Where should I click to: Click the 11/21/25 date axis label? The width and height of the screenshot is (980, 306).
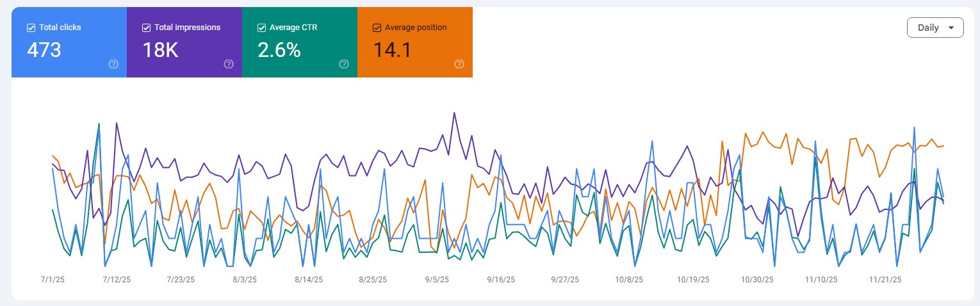tap(885, 280)
